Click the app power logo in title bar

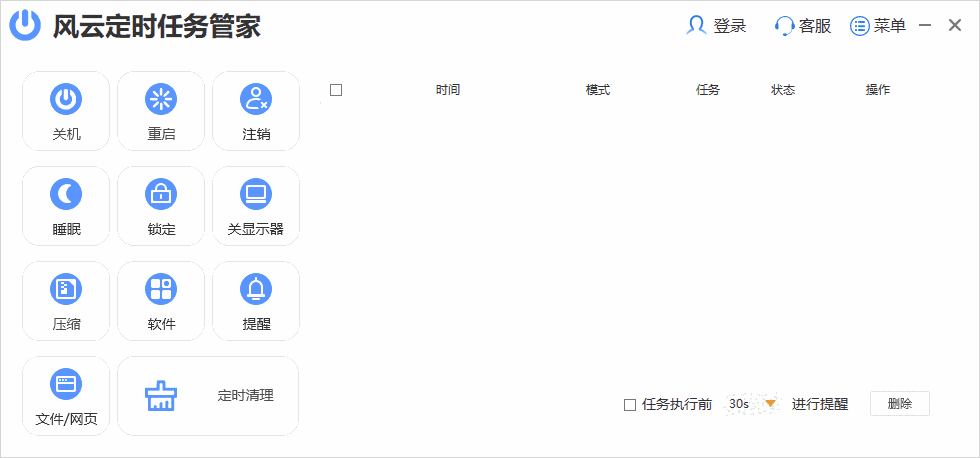(x=25, y=26)
